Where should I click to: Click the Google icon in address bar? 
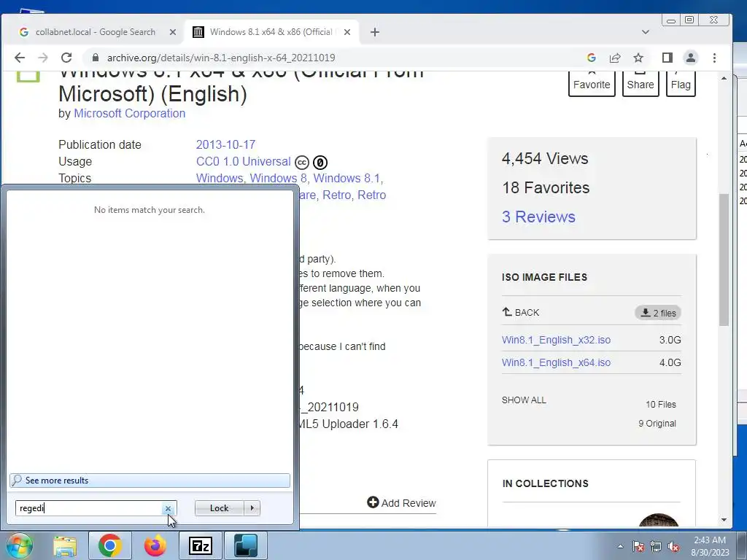(x=591, y=58)
